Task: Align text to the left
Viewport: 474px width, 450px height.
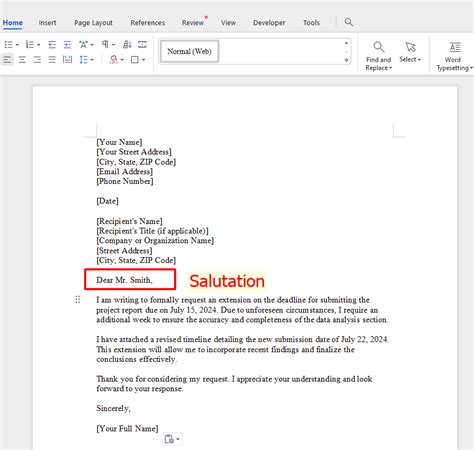Action: tap(7, 60)
